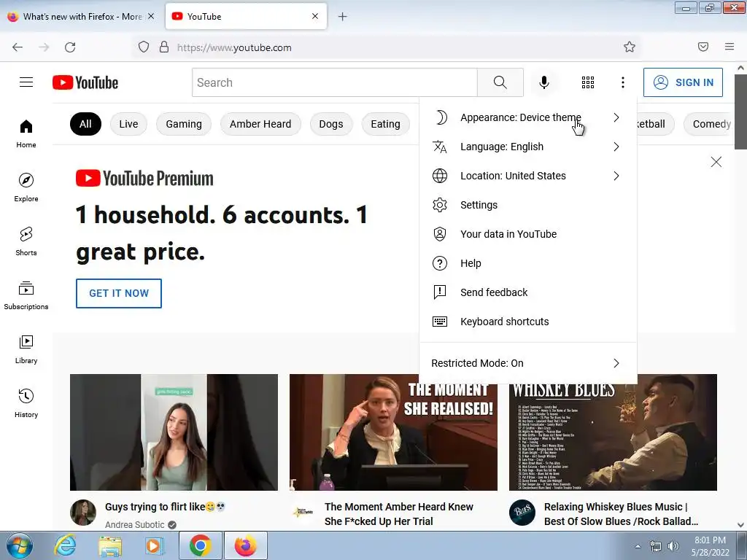Screen dimensions: 747x560
Task: Click Andrea Subotic channel avatar
Action: (x=83, y=513)
